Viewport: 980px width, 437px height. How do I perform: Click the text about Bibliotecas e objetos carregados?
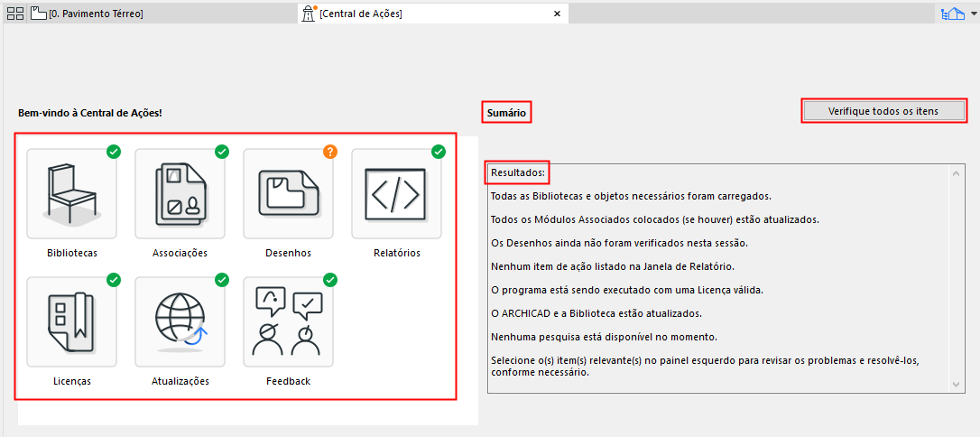632,196
